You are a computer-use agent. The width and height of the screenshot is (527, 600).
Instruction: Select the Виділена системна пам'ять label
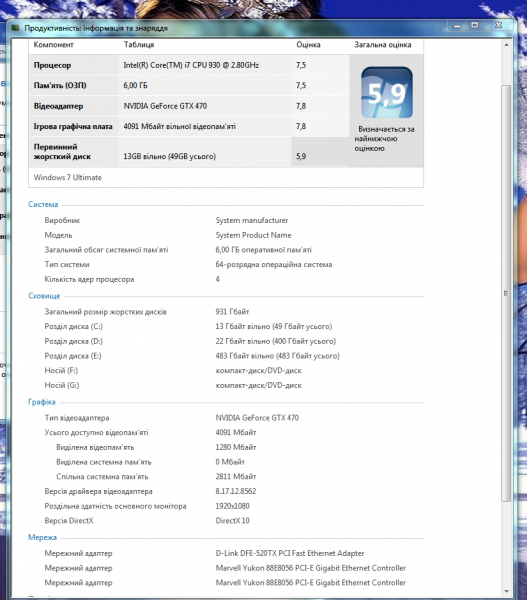(x=103, y=462)
